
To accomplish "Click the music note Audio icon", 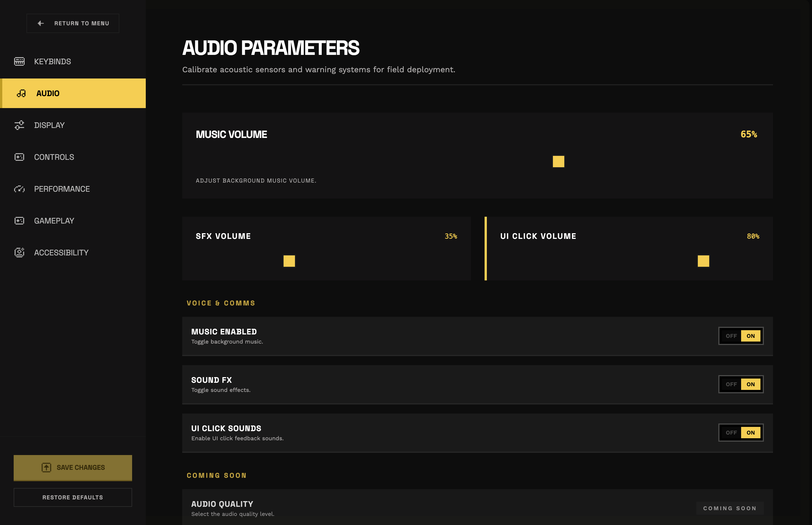I will coord(21,93).
